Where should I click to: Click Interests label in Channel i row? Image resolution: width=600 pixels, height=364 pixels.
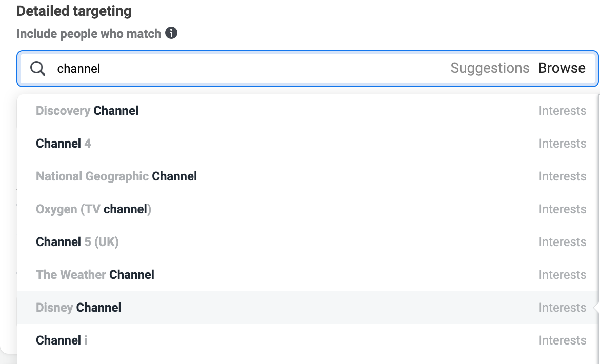(x=562, y=340)
